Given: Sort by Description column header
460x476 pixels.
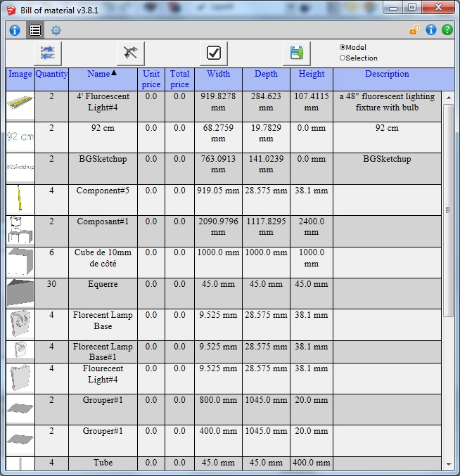Looking at the screenshot, I should 387,79.
